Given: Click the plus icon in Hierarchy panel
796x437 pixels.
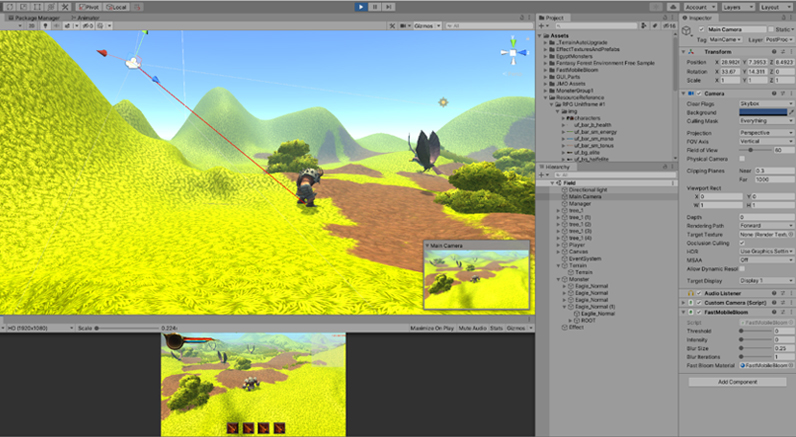Looking at the screenshot, I should coord(541,175).
